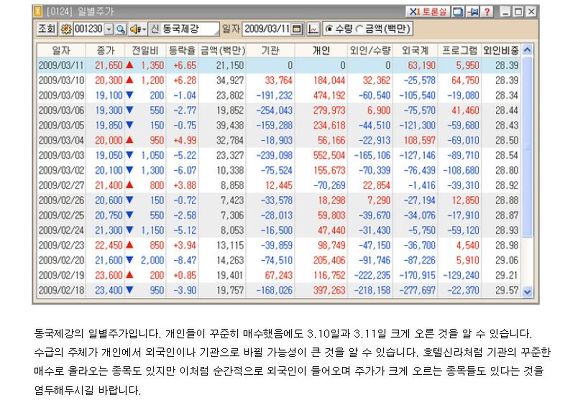Click the -2.77 rate on 2009/03/06
The image size is (583, 400).
185,110
